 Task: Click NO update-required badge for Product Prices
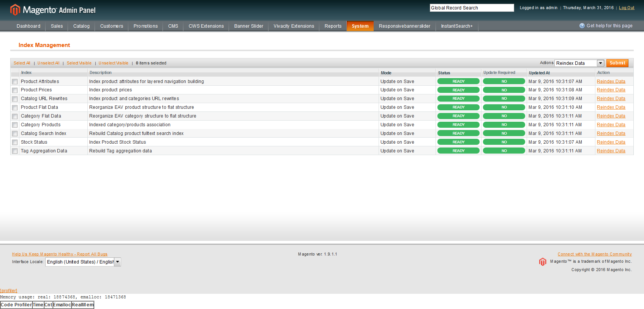click(x=504, y=90)
